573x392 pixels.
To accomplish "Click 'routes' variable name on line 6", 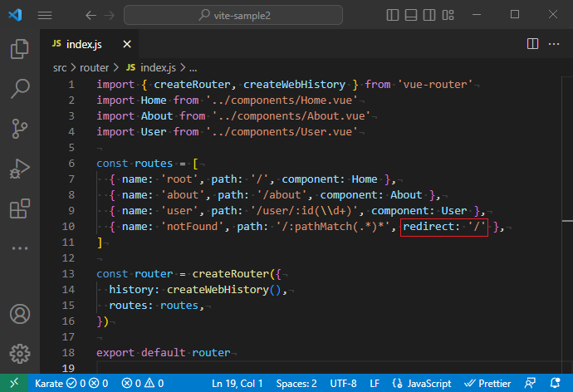I will 154,164.
